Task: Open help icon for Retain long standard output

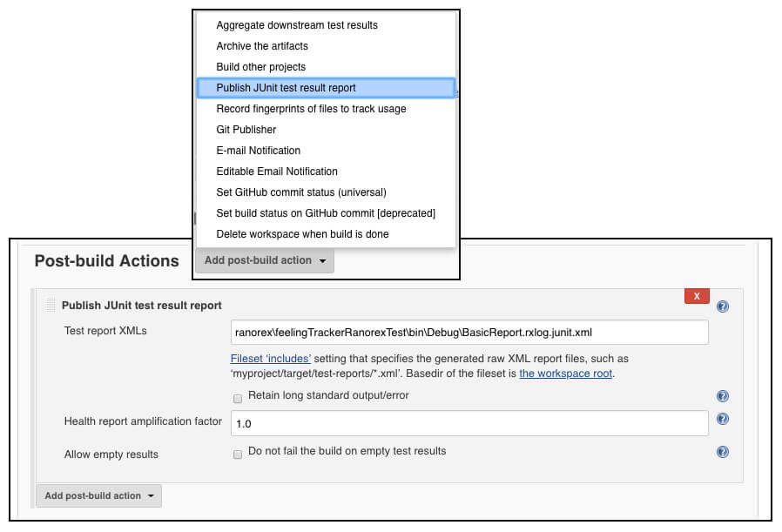Action: point(722,396)
